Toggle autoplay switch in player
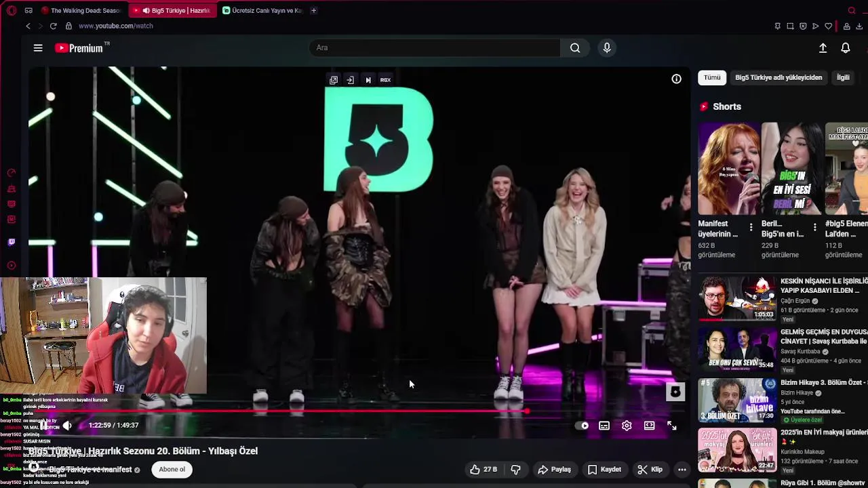The image size is (868, 488). (582, 426)
